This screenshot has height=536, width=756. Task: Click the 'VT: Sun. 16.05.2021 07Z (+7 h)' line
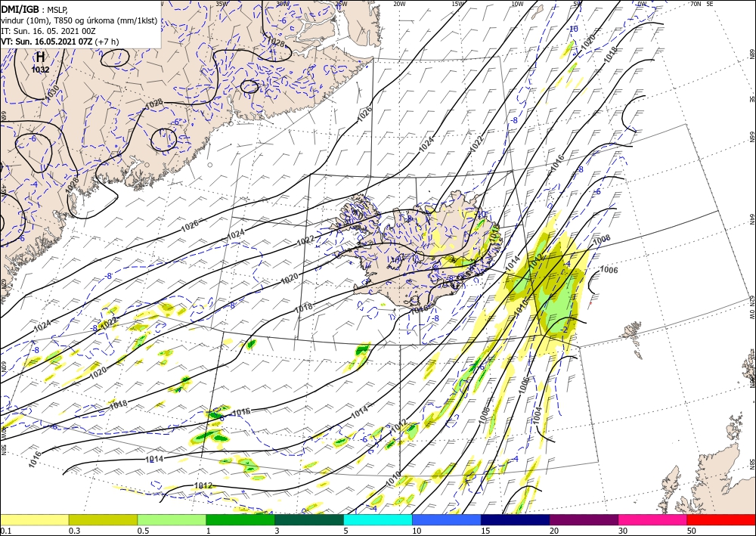tap(60, 42)
